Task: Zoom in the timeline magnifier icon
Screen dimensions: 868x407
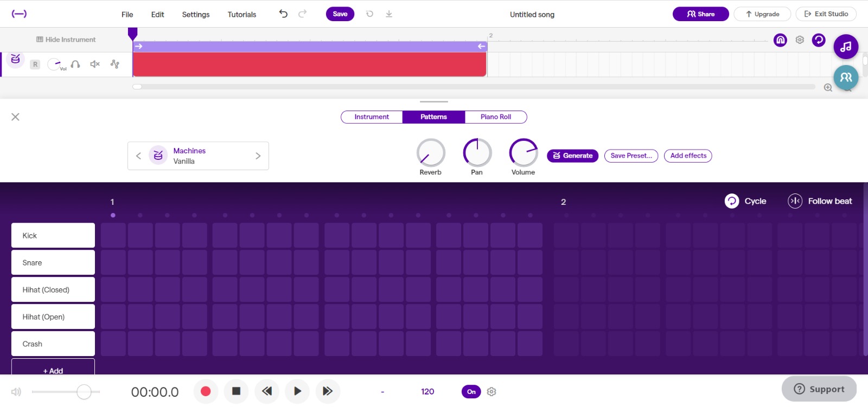Action: [828, 88]
